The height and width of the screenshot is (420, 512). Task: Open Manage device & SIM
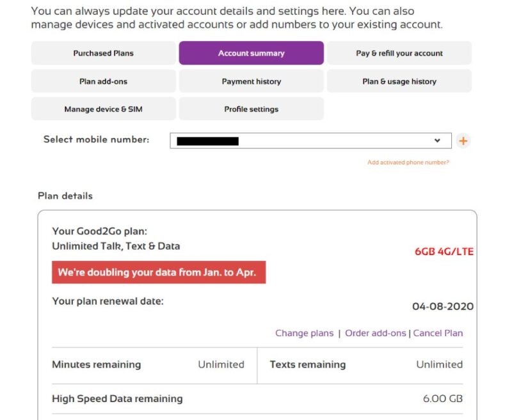pyautogui.click(x=104, y=109)
